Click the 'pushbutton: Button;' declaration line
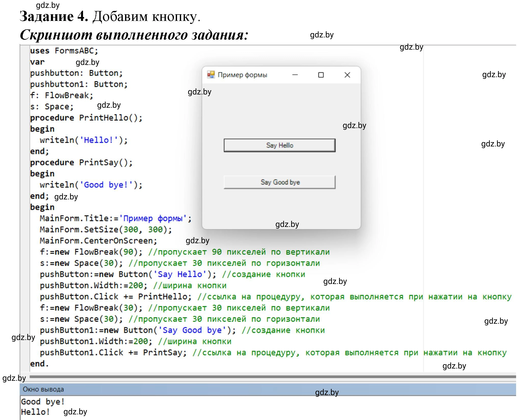Image resolution: width=525 pixels, height=420 pixels. (76, 73)
